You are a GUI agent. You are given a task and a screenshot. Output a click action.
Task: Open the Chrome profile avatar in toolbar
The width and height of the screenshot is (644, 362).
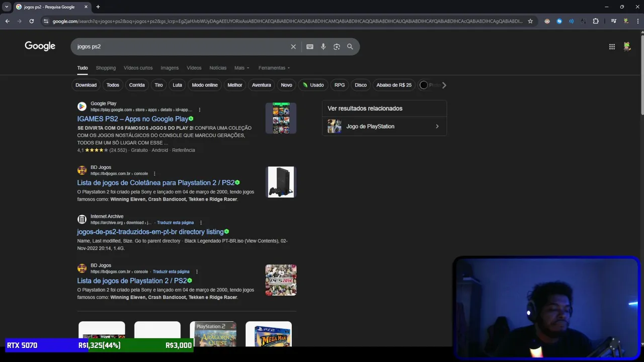626,21
